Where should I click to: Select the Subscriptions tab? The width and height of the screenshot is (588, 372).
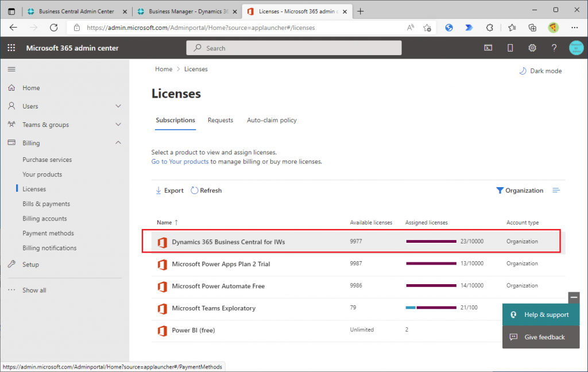click(176, 120)
